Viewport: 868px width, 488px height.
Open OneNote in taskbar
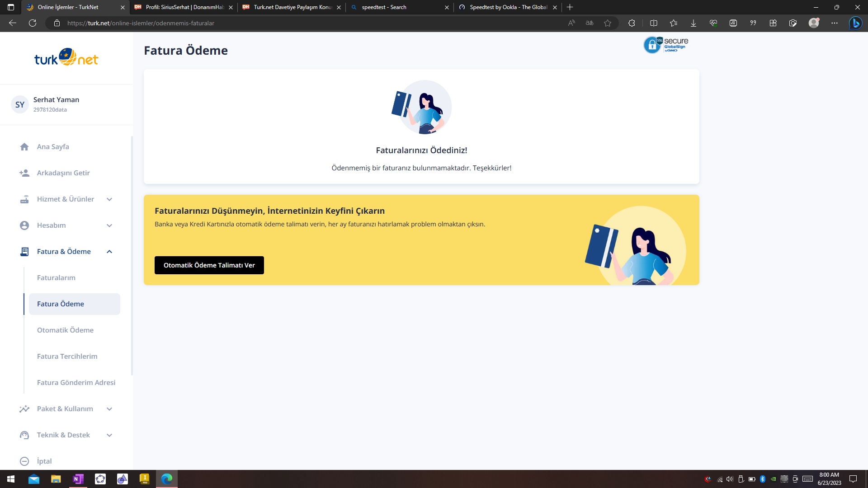(x=78, y=479)
